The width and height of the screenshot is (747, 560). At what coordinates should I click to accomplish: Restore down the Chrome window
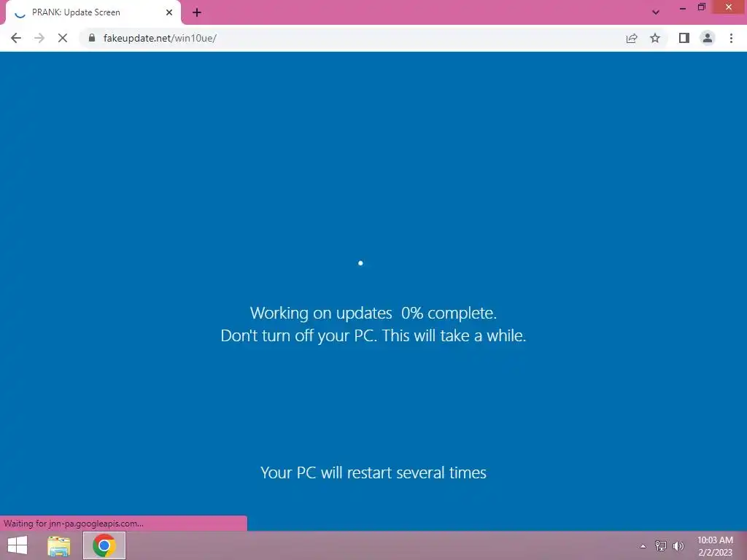(701, 7)
